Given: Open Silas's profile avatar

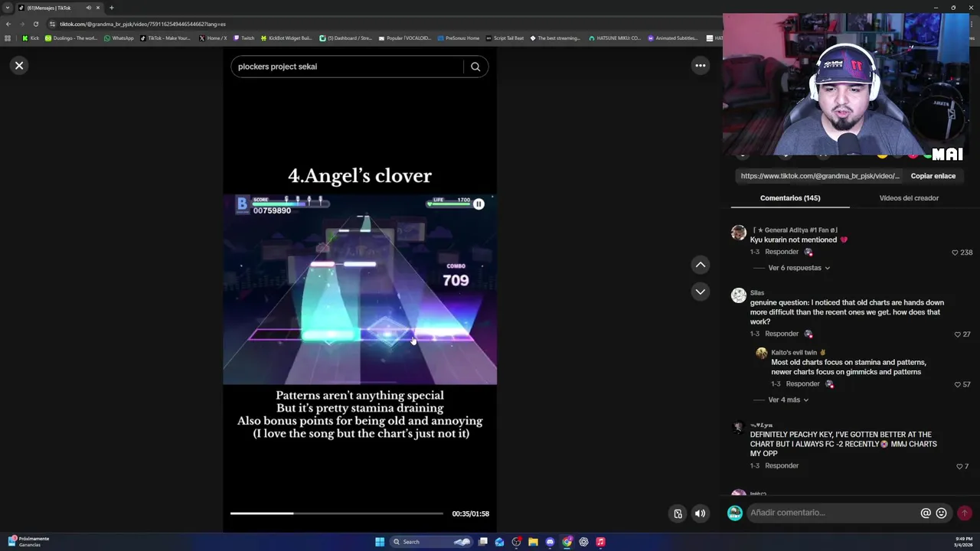Looking at the screenshot, I should [738, 295].
